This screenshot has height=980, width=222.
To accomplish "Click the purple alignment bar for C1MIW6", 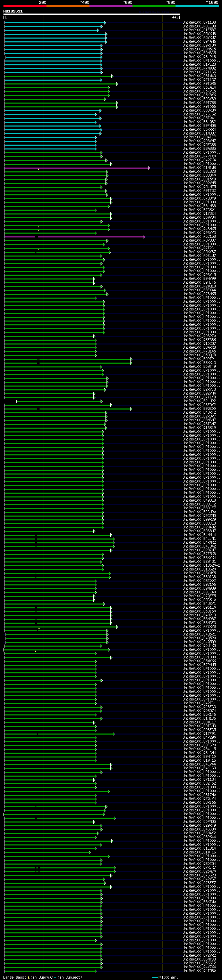I will tap(77, 168).
